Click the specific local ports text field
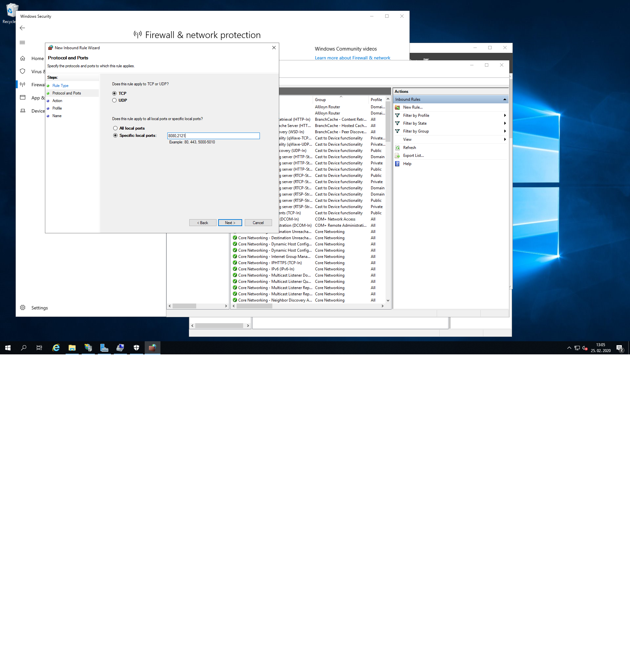The height and width of the screenshot is (672, 630). (213, 136)
